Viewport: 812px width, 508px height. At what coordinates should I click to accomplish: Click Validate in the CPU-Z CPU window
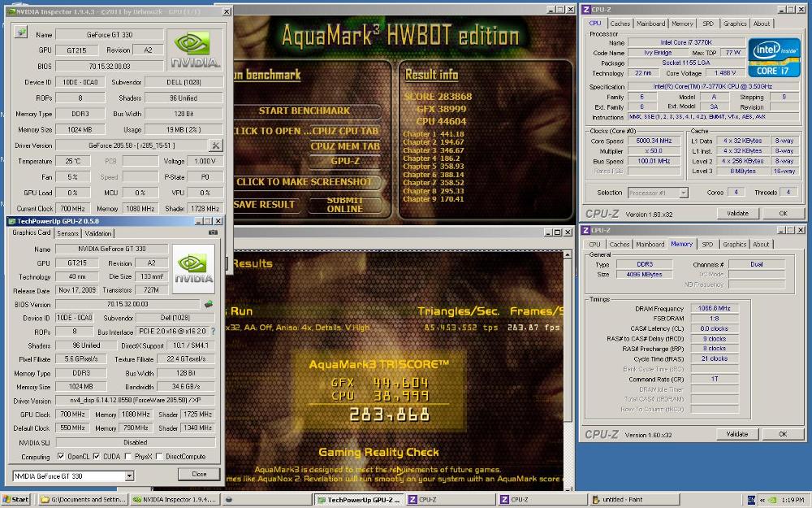point(737,213)
